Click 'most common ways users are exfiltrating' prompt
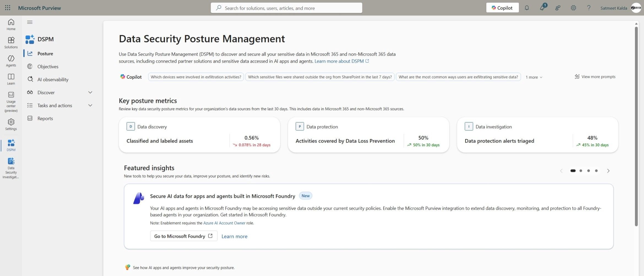 [x=458, y=77]
